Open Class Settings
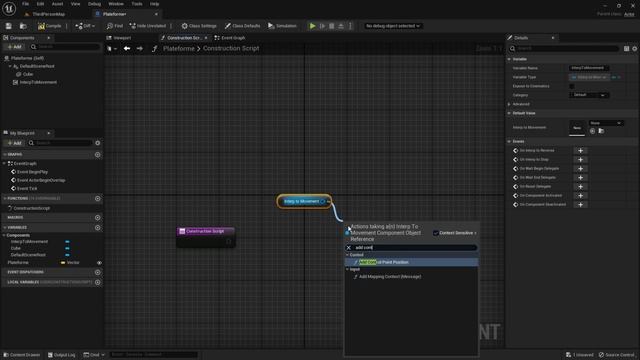 point(199,26)
